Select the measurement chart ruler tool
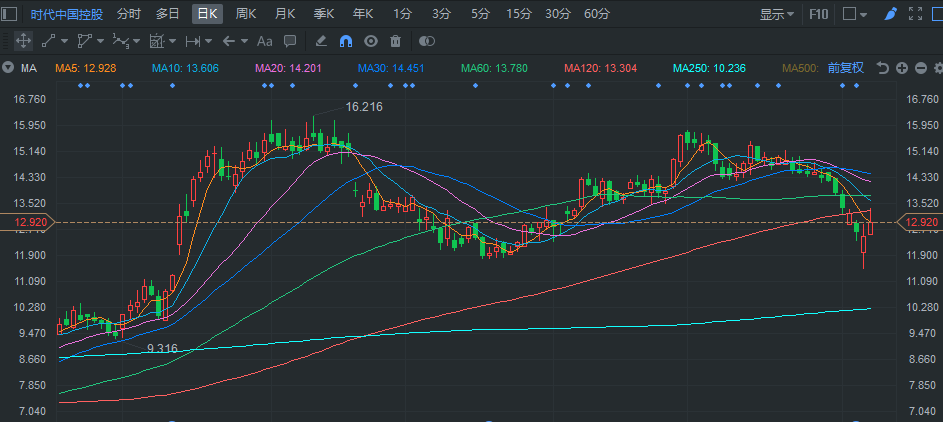 pos(156,41)
